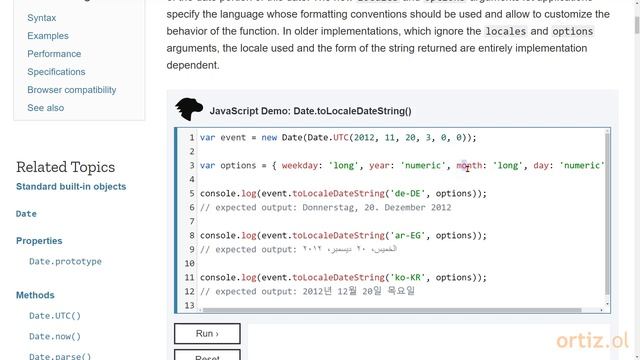This screenshot has height=360, width=640.
Task: Open the Syntax section link
Action: pyautogui.click(x=42, y=18)
